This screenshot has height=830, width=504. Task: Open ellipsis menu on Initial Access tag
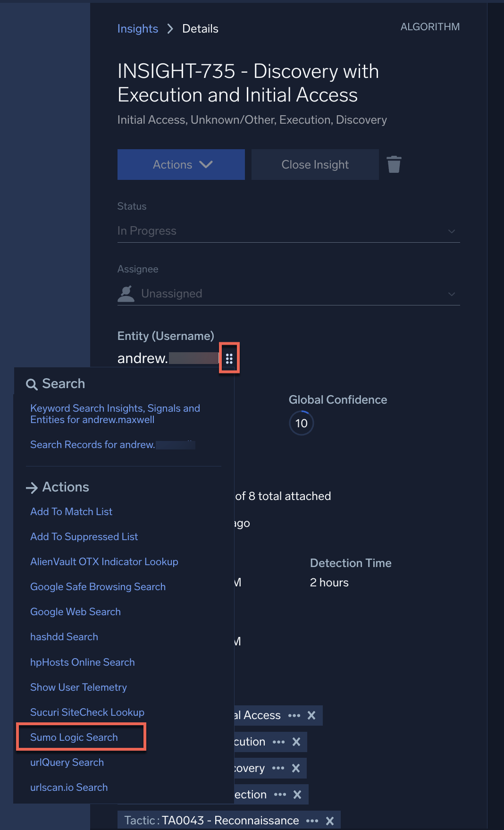click(294, 715)
